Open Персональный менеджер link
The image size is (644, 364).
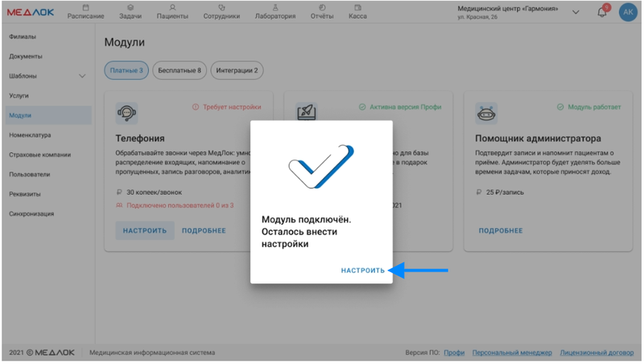pos(512,353)
